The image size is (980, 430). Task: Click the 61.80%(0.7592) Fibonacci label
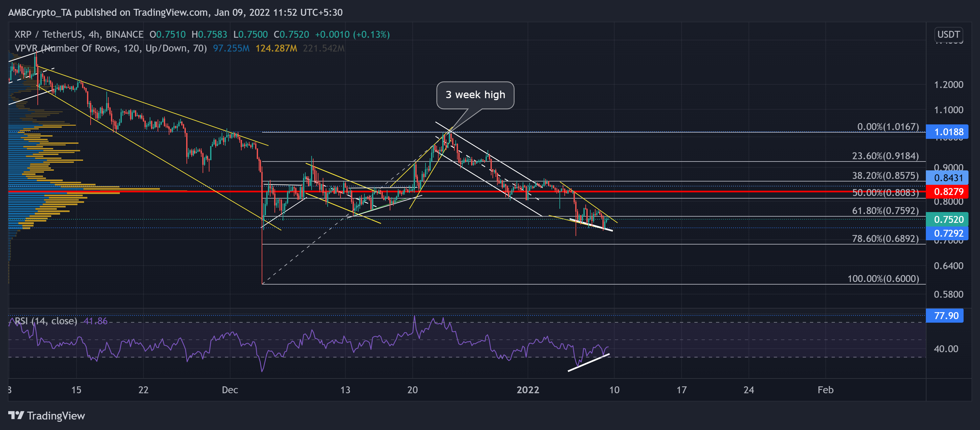coord(885,211)
